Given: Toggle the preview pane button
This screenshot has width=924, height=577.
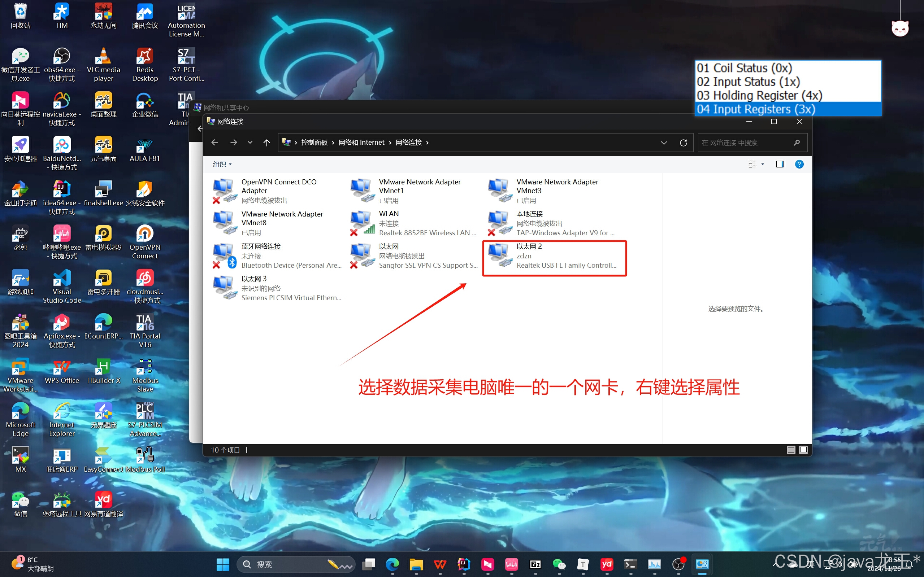Looking at the screenshot, I should (x=780, y=164).
